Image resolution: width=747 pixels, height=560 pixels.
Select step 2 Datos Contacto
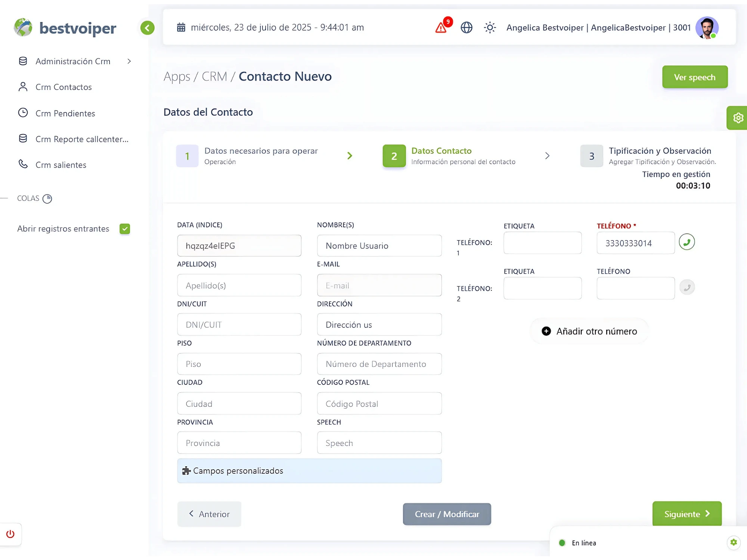[449, 156]
